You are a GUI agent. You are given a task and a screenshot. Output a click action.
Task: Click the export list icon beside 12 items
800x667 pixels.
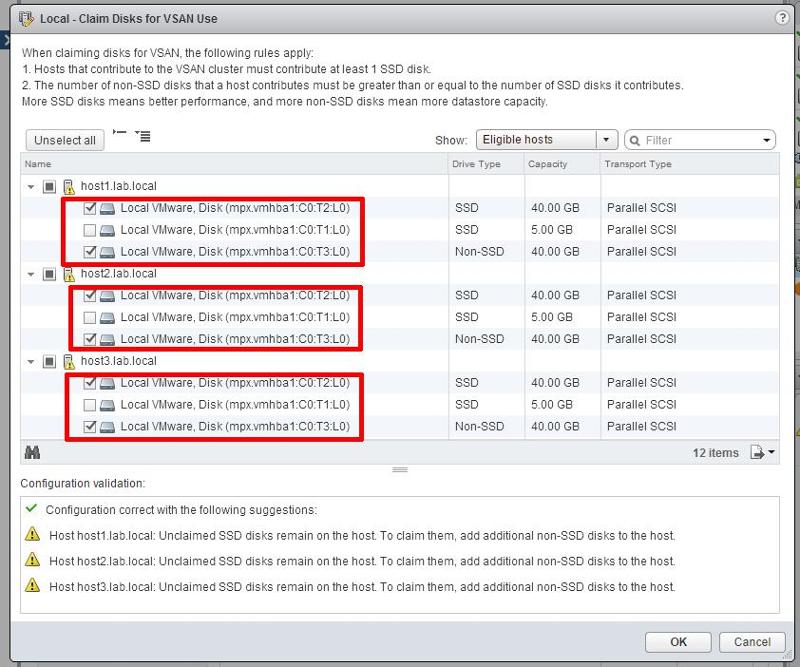coord(757,452)
